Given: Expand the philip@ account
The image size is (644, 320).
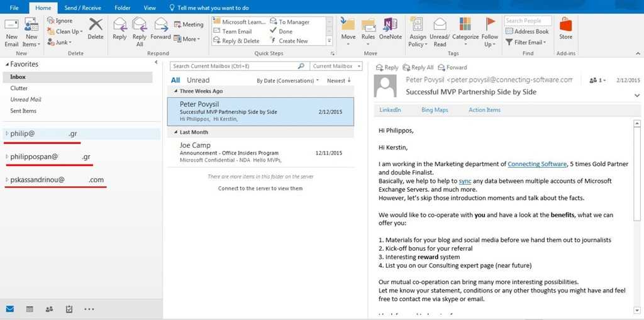Looking at the screenshot, I should click(x=7, y=133).
